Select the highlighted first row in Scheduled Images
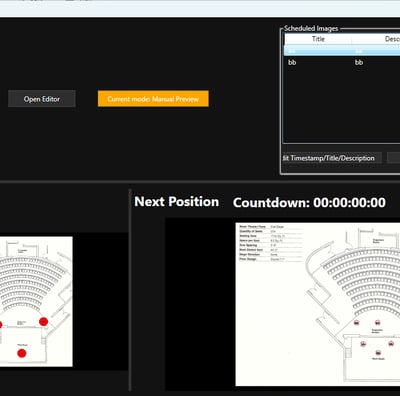This screenshot has height=396, width=400. point(342,51)
